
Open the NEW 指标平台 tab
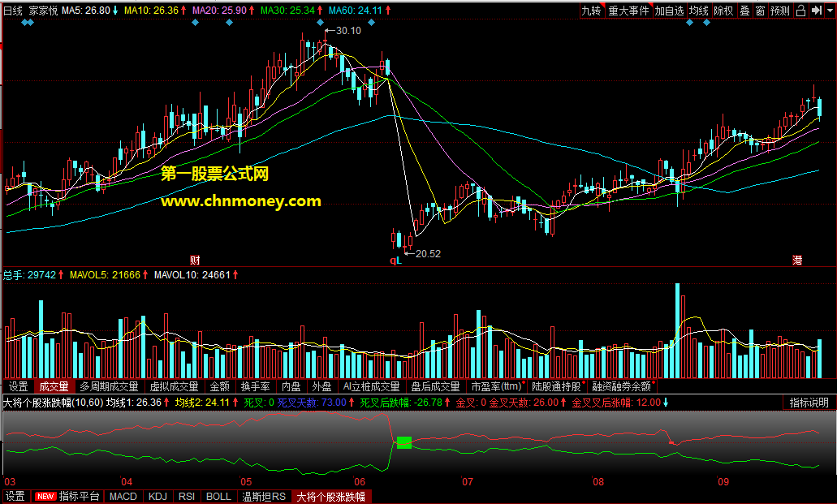(x=67, y=497)
